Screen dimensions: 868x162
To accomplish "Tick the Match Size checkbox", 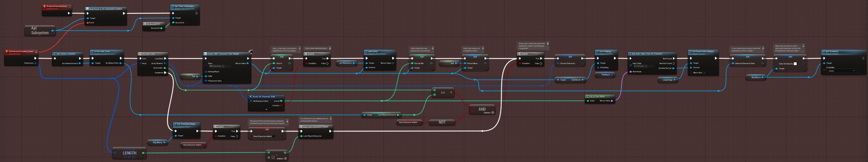I will pyautogui.click(x=704, y=73).
